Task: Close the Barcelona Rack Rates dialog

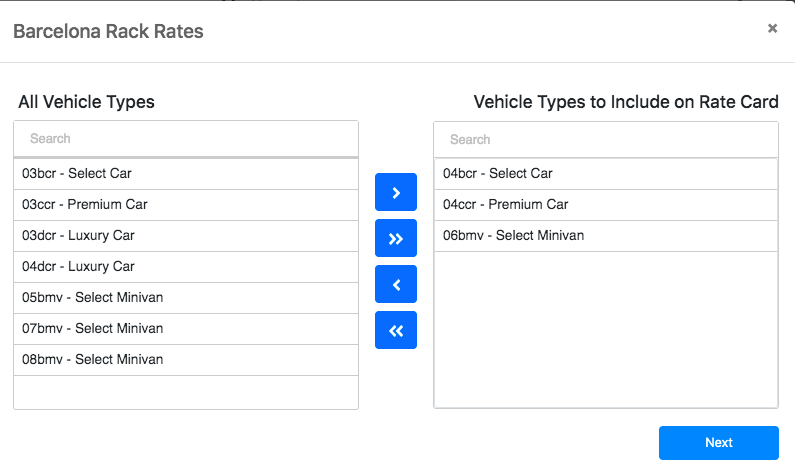Action: coord(772,28)
